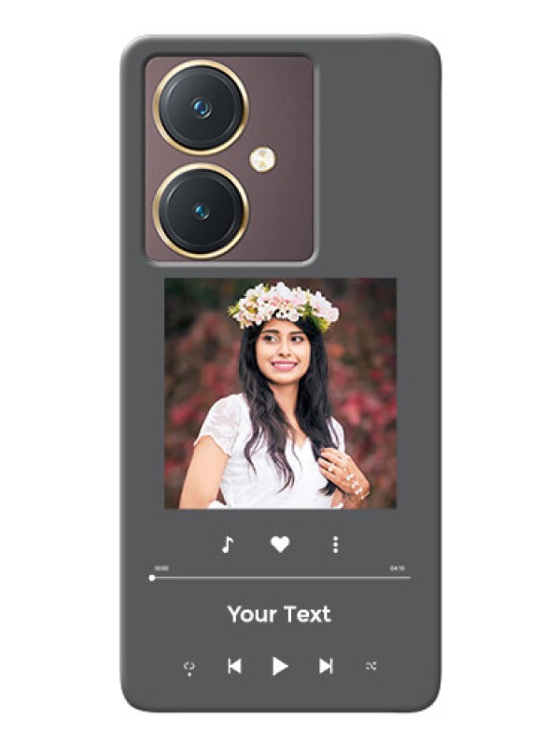This screenshot has height=747, width=560.
Task: Click the bottom camera lens
Action: click(x=201, y=211)
